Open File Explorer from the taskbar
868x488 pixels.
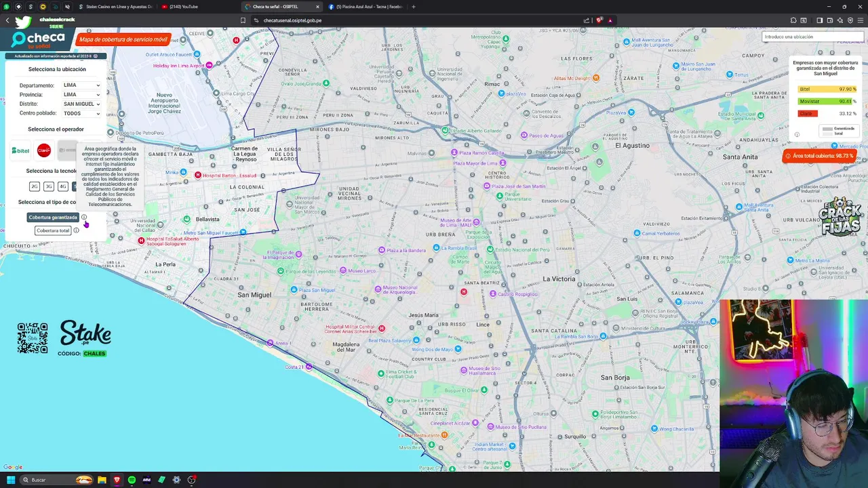102,480
